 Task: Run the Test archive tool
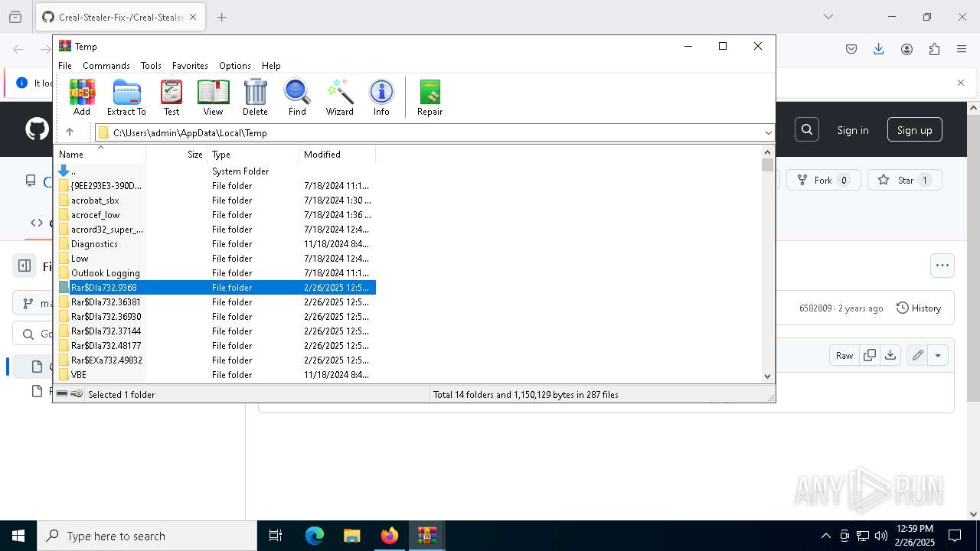(171, 97)
